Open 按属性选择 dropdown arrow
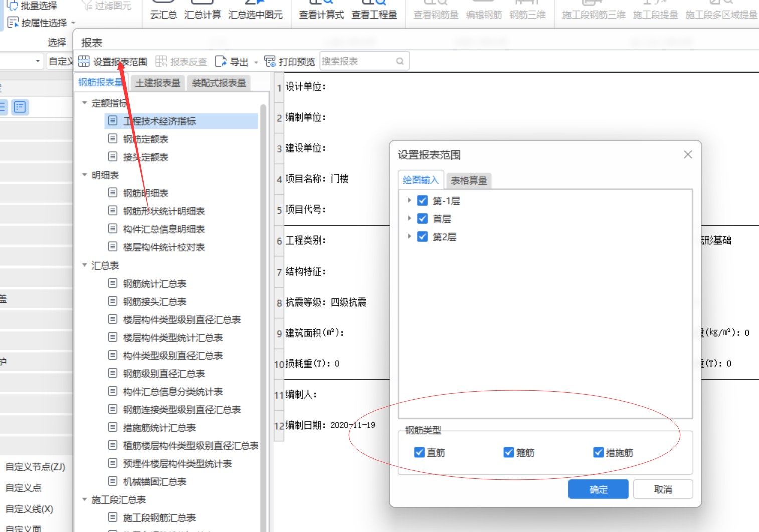This screenshot has height=532, width=759. [x=73, y=23]
